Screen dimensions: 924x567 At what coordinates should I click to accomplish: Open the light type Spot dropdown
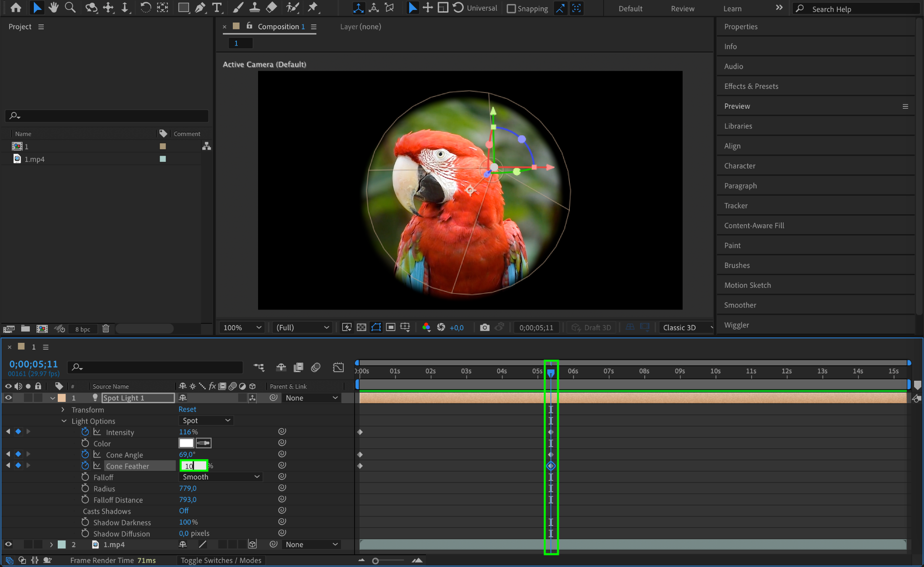[x=206, y=420]
